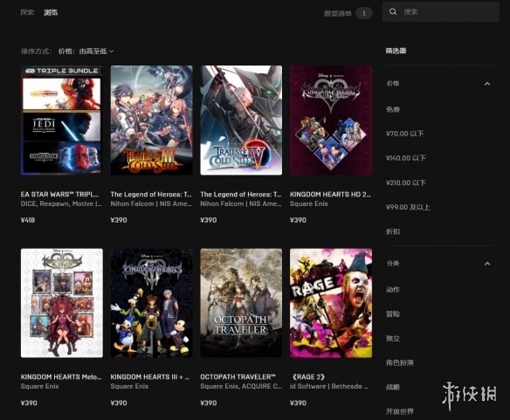Image resolution: width=510 pixels, height=420 pixels.
Task: Click the KINGDOM HEARTS III + title
Action: point(150,376)
